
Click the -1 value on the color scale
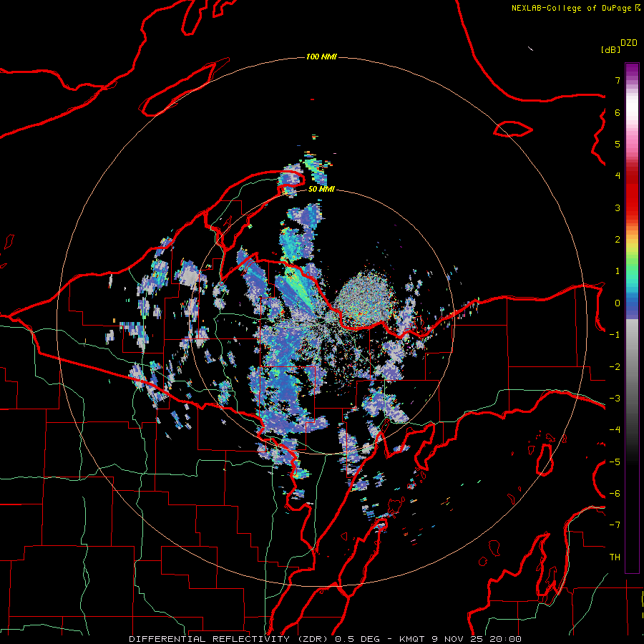point(615,335)
